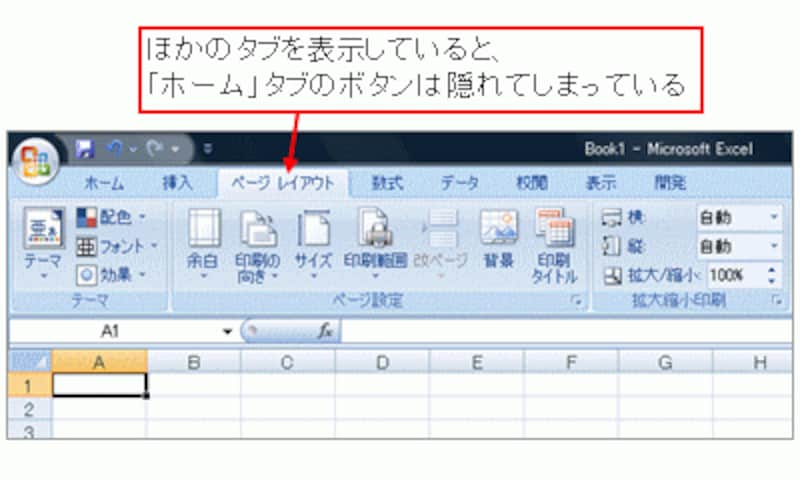Switch to the 数式 tab
800x480 pixels.
(387, 183)
